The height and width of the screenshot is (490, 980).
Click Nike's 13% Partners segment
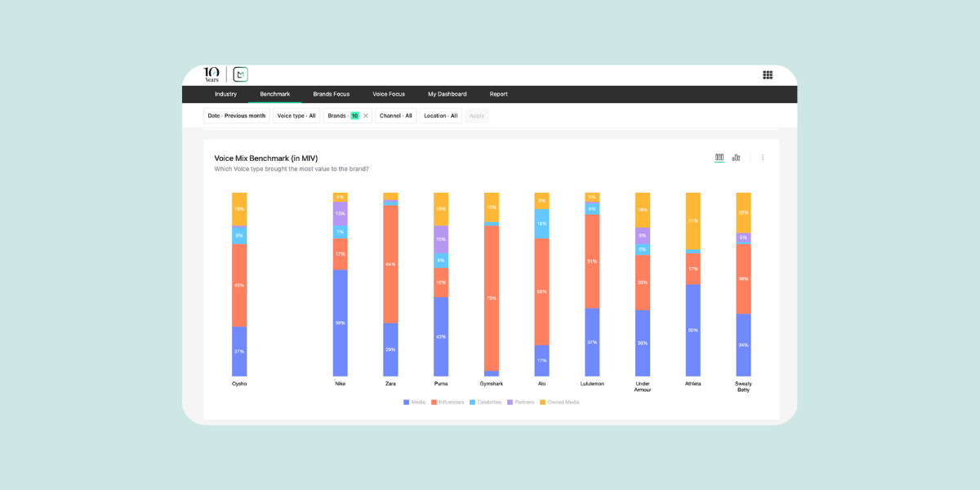click(341, 214)
